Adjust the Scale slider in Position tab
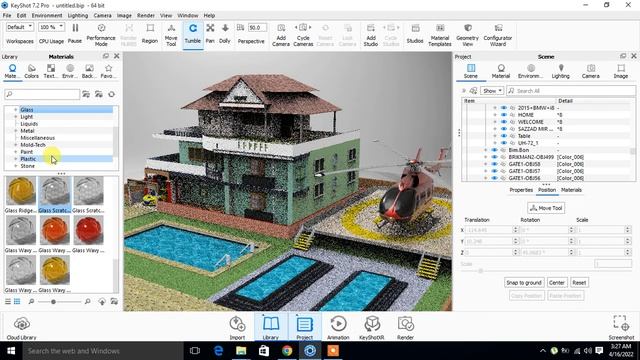Viewport: 640px width, 360px height. point(480,271)
